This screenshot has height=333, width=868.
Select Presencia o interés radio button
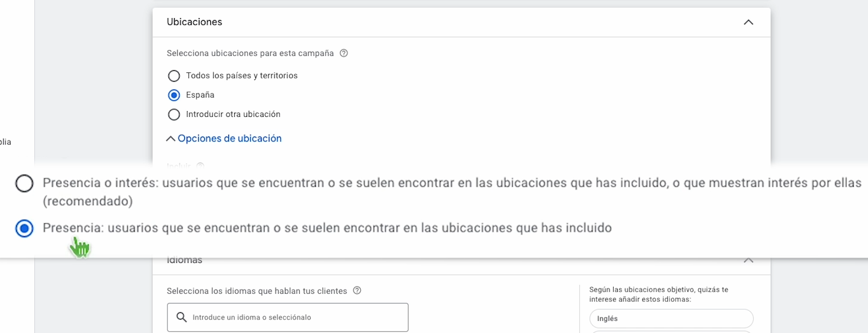(24, 183)
